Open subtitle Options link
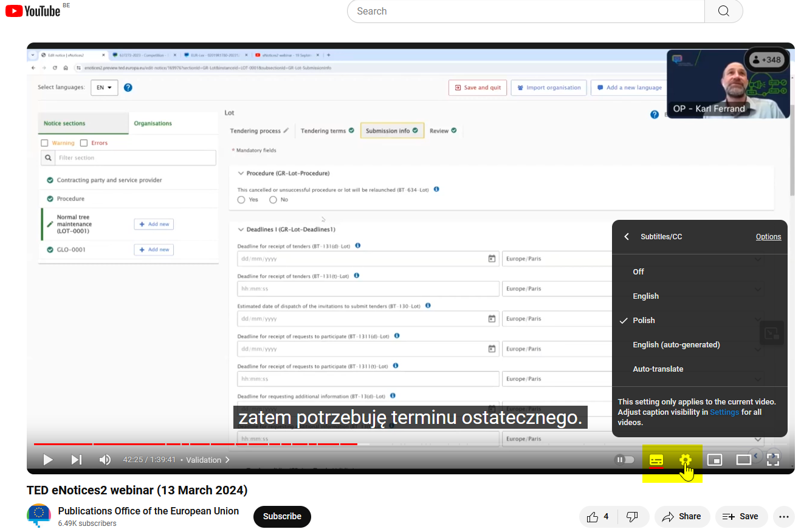Image resolution: width=801 pixels, height=532 pixels. tap(768, 237)
